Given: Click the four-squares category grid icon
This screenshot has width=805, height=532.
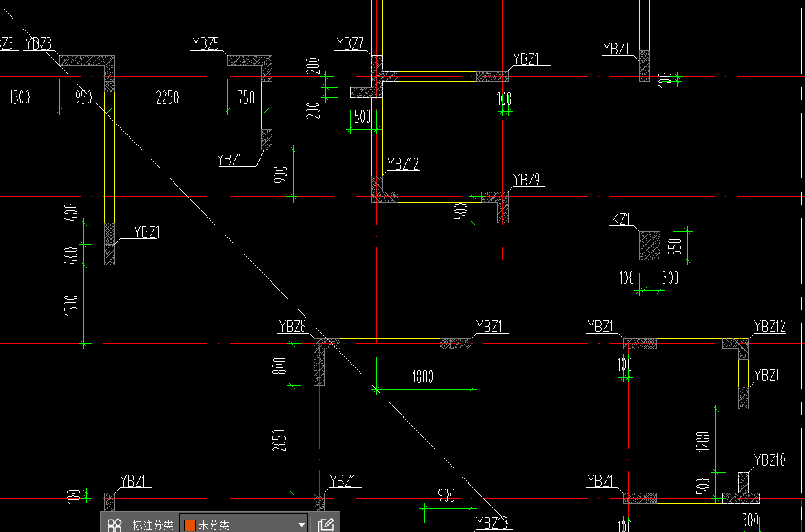Looking at the screenshot, I should click(114, 525).
